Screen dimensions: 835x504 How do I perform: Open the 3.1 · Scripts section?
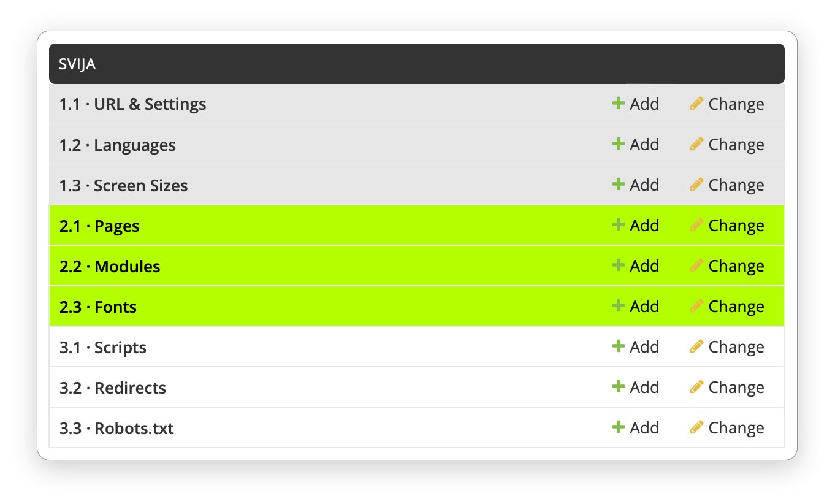(103, 348)
